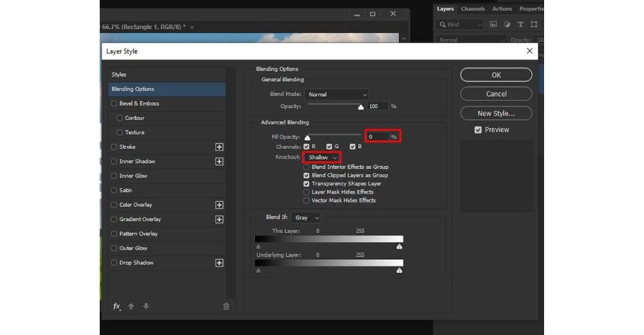Click Underlying Layer white point slider
644x335 pixels.
click(x=399, y=271)
